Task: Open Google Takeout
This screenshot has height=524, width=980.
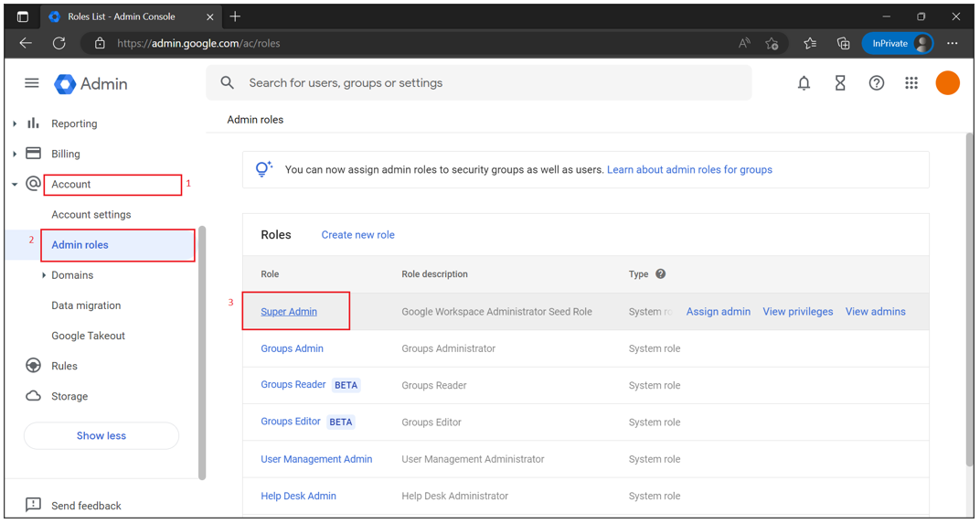Action: tap(88, 336)
